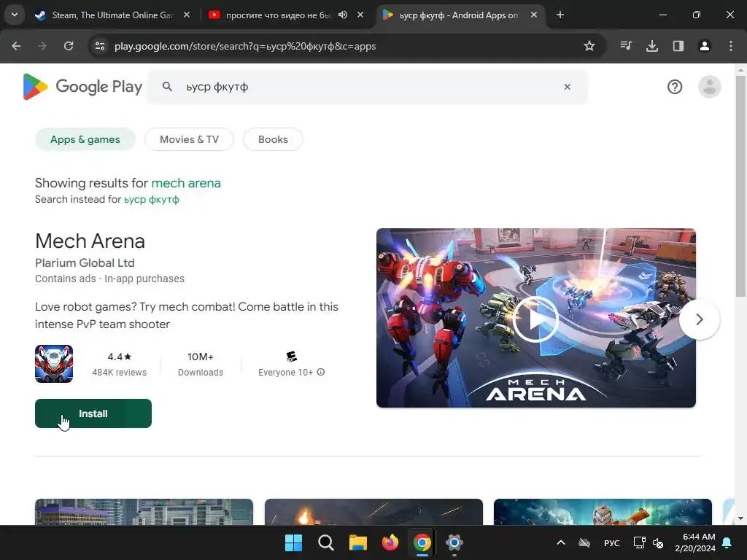The width and height of the screenshot is (747, 560).
Task: Select the Apps & games filter
Action: tap(85, 139)
